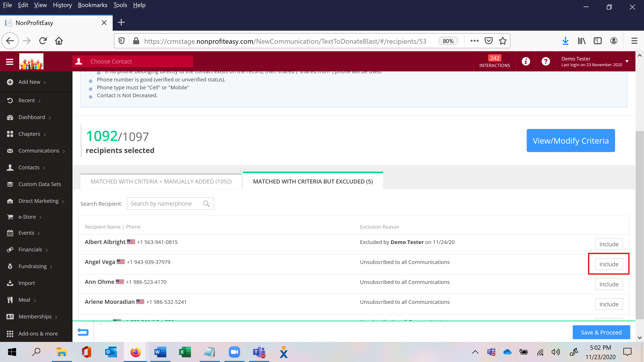This screenshot has height=362, width=644.
Task: Expand Communications in the sidebar
Action: point(39,151)
